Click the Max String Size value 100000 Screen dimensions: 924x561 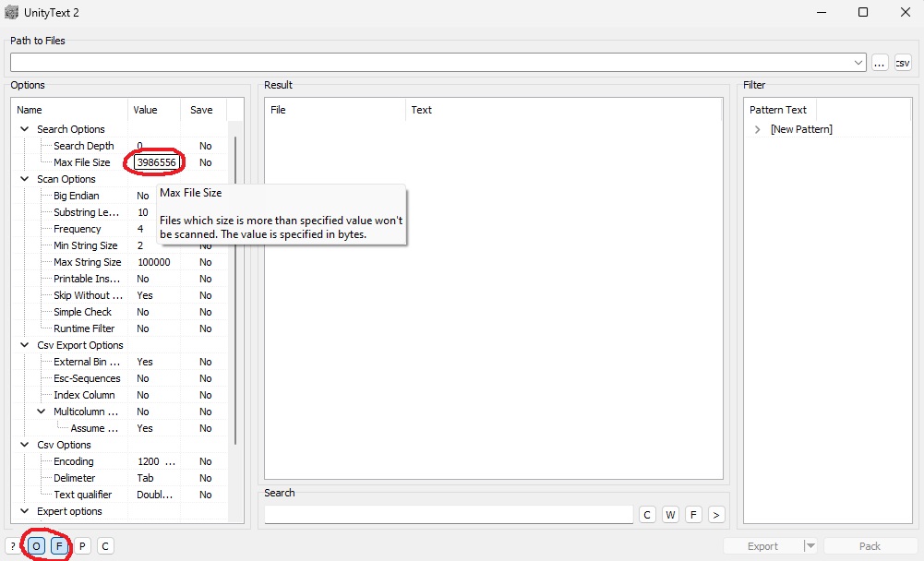[154, 262]
